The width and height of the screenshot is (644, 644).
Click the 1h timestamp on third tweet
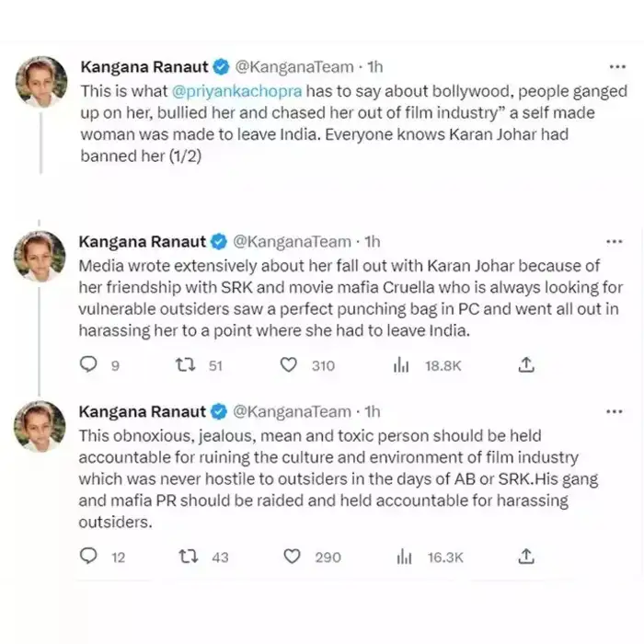point(373,412)
